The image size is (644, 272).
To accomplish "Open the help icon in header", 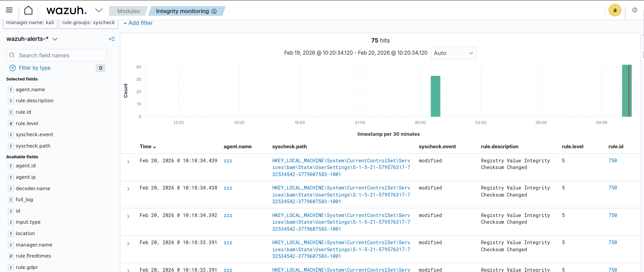I will click(635, 10).
